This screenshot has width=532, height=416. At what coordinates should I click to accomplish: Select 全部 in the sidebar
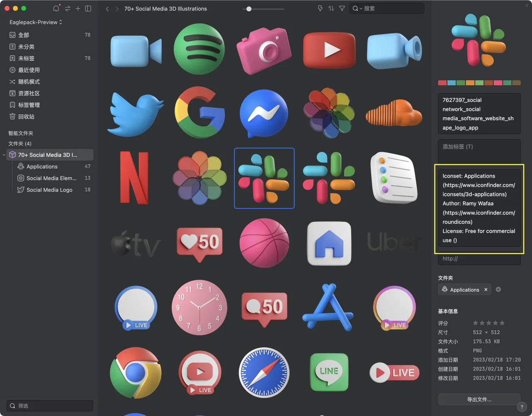(x=50, y=35)
